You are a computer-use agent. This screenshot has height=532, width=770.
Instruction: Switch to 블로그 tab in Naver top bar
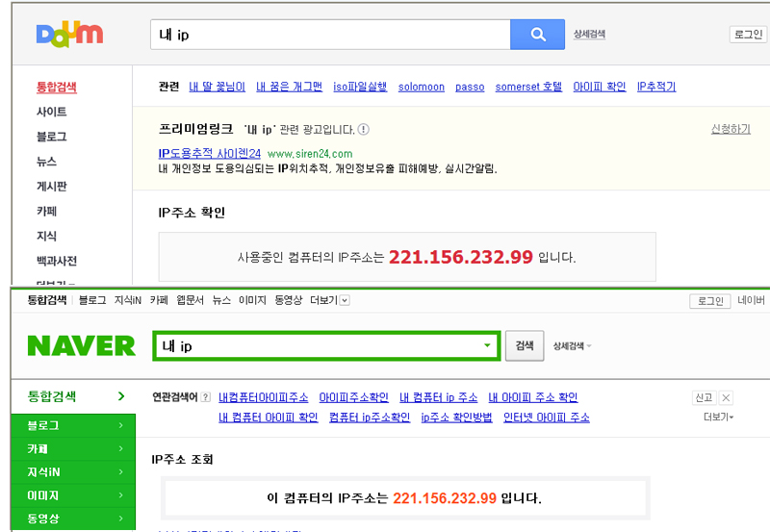pos(92,300)
